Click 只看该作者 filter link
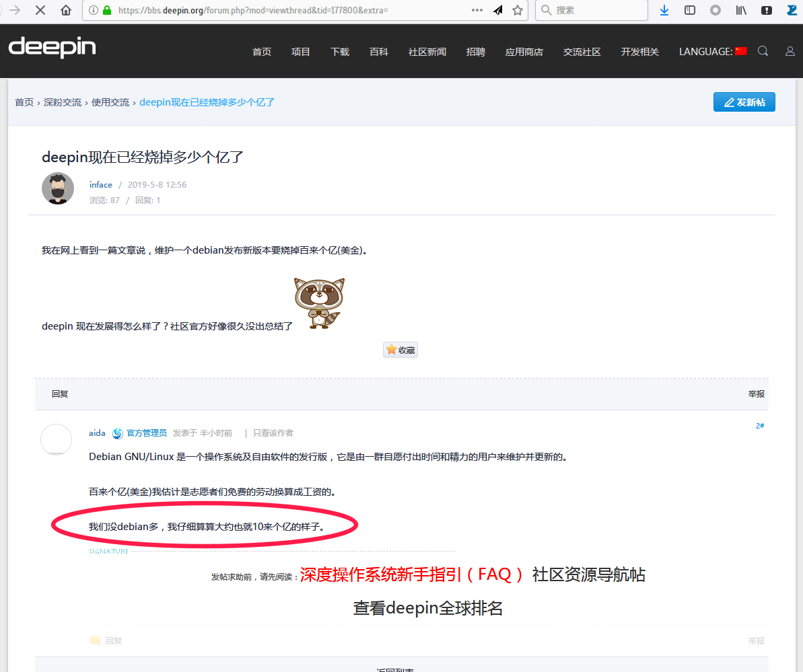Image resolution: width=803 pixels, height=672 pixels. pyautogui.click(x=273, y=433)
